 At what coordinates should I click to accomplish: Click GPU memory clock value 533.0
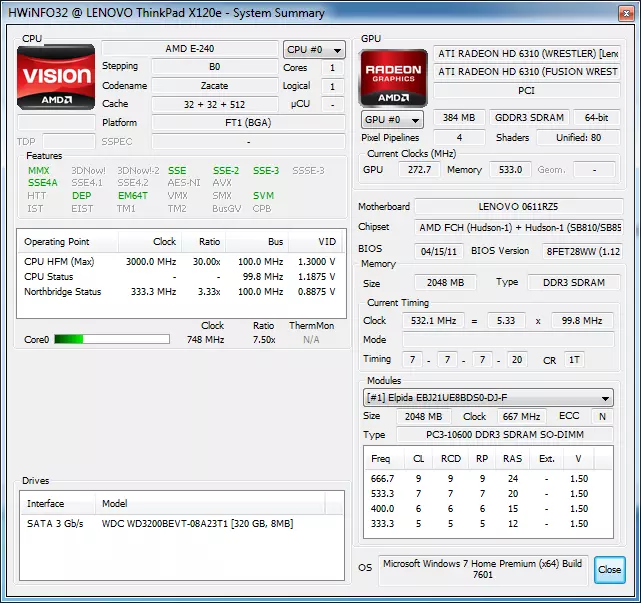(510, 170)
